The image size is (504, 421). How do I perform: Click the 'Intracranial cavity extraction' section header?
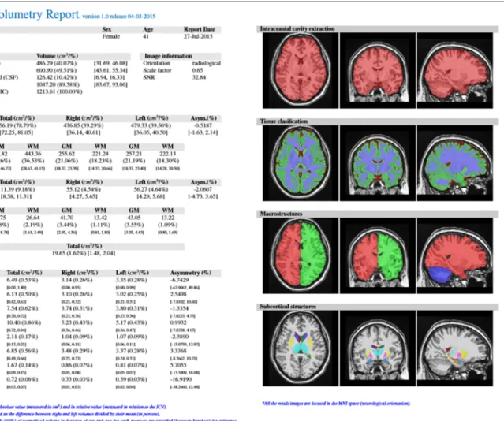click(x=297, y=28)
